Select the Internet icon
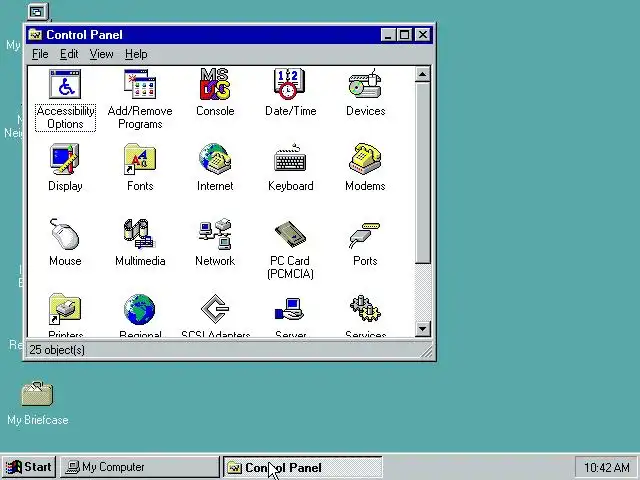Image resolution: width=640 pixels, height=480 pixels. point(215,159)
